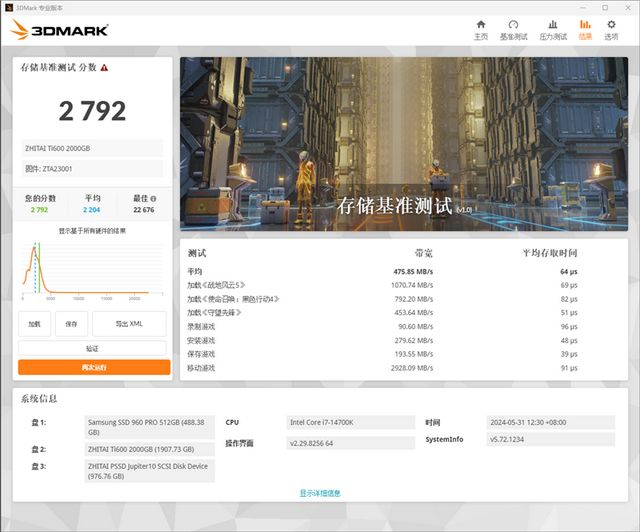Select the v2.29.8256 64 version field
Image resolution: width=640 pixels, height=532 pixels.
coord(351,443)
